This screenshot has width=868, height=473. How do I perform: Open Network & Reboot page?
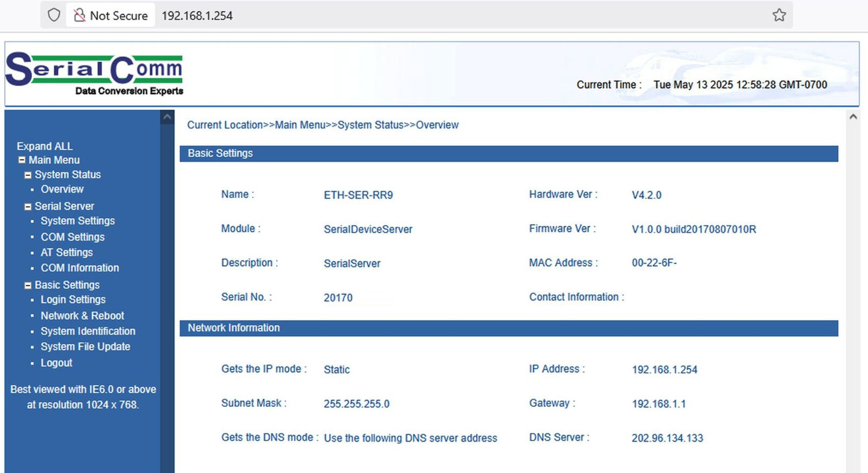[82, 316]
